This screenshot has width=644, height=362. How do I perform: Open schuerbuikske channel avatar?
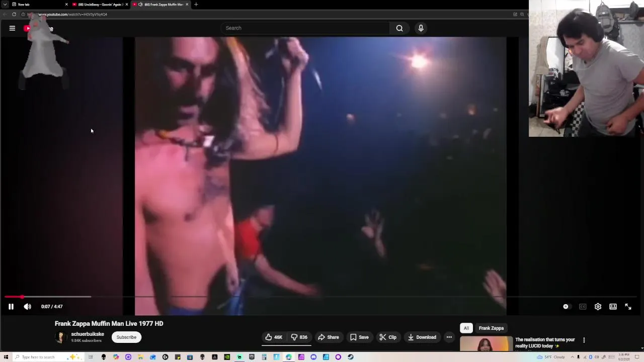click(x=60, y=337)
